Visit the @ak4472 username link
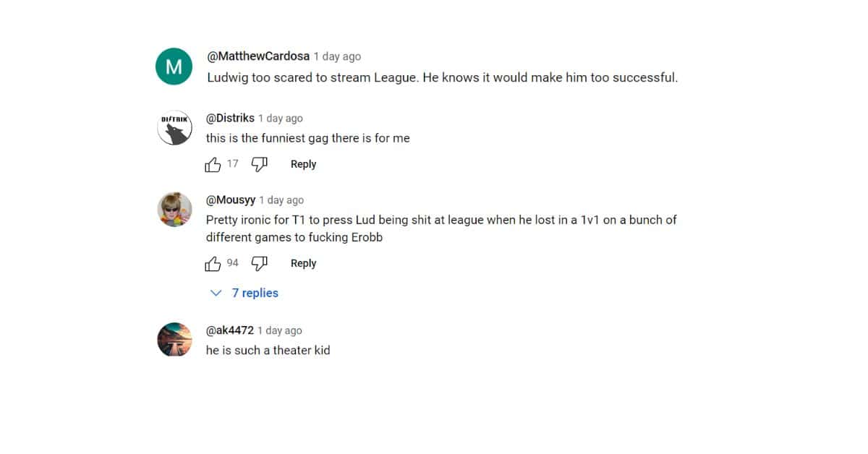 pos(230,330)
